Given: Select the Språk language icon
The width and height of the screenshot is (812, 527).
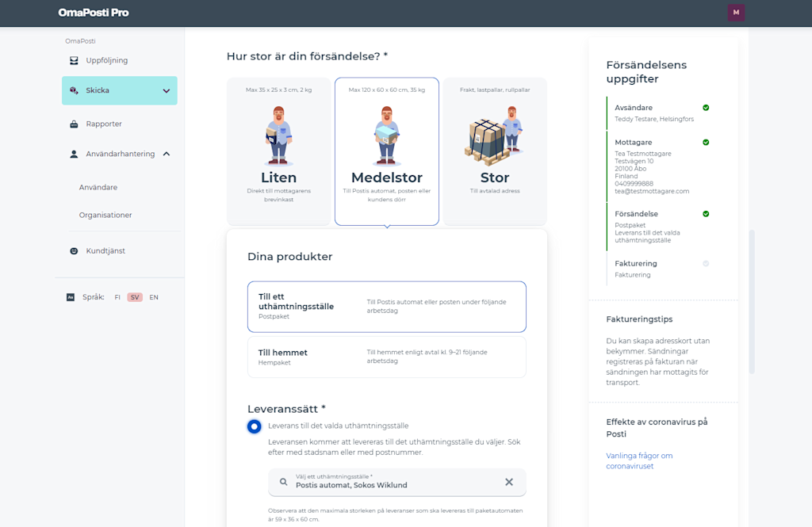Looking at the screenshot, I should [x=71, y=297].
